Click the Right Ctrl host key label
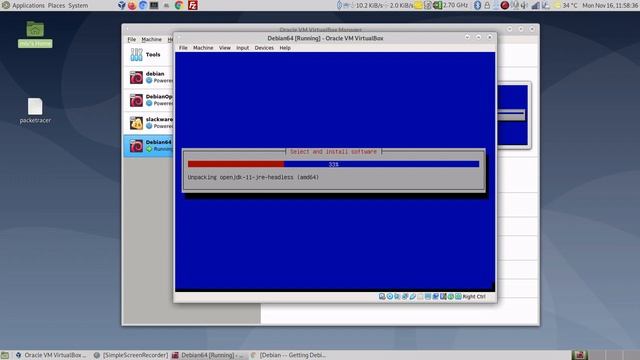Image resolution: width=640 pixels, height=360 pixels. click(x=474, y=297)
